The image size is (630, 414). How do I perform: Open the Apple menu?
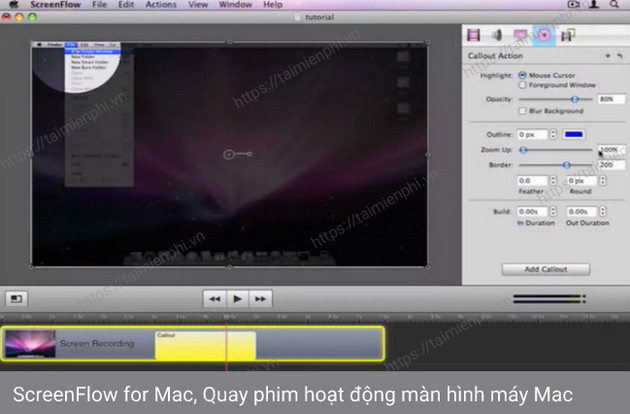pyautogui.click(x=14, y=4)
